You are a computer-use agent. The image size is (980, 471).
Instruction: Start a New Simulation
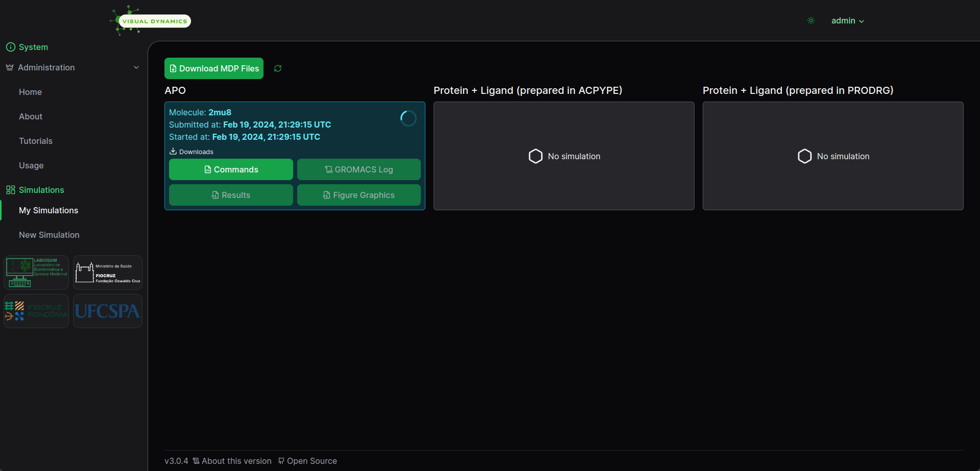coord(49,235)
